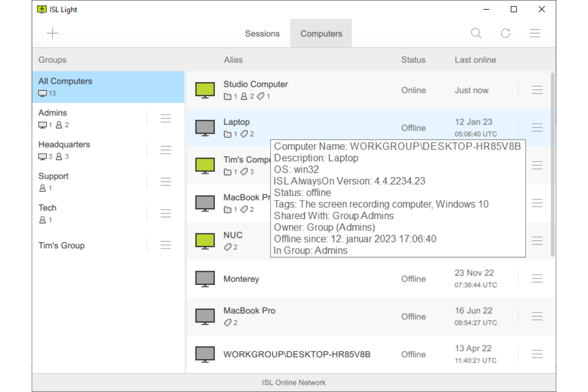Open the entry for WORKGROUP\DESKTOP-HR85V8B

pos(296,354)
